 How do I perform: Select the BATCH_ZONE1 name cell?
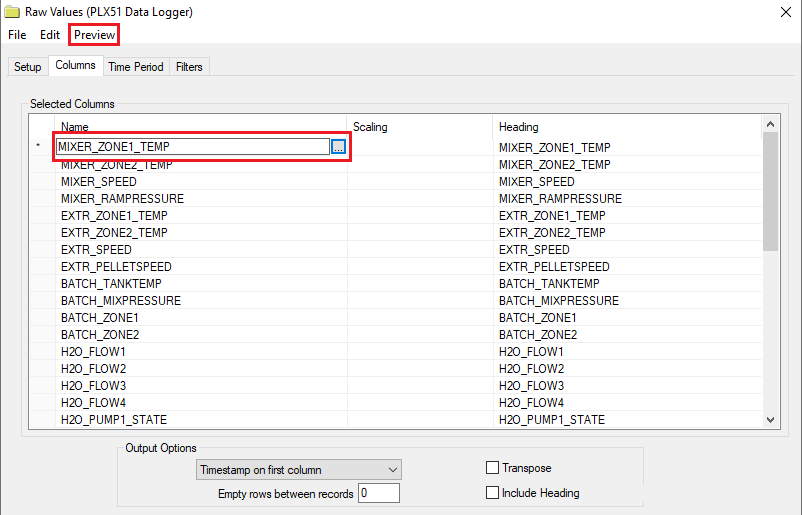click(x=200, y=318)
